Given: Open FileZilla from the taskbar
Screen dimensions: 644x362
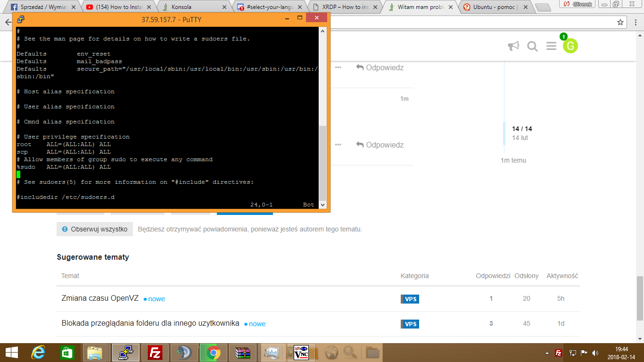Looking at the screenshot, I should 155,352.
